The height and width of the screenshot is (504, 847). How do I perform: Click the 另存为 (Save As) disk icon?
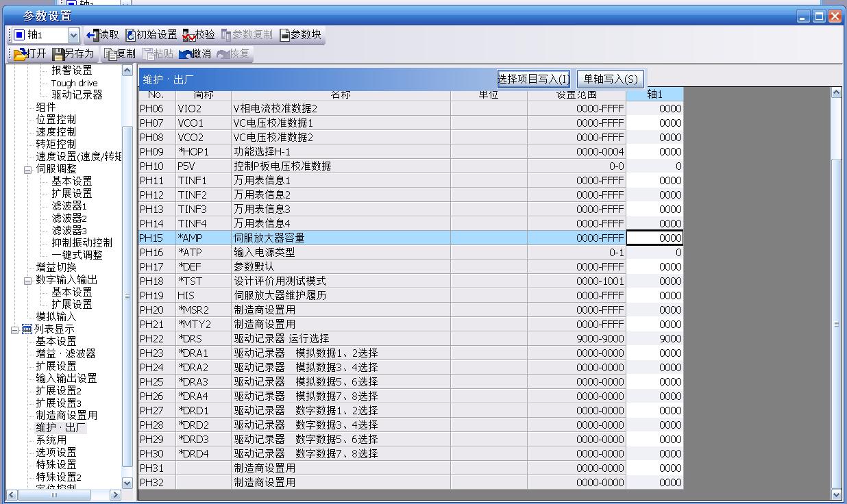(x=59, y=54)
